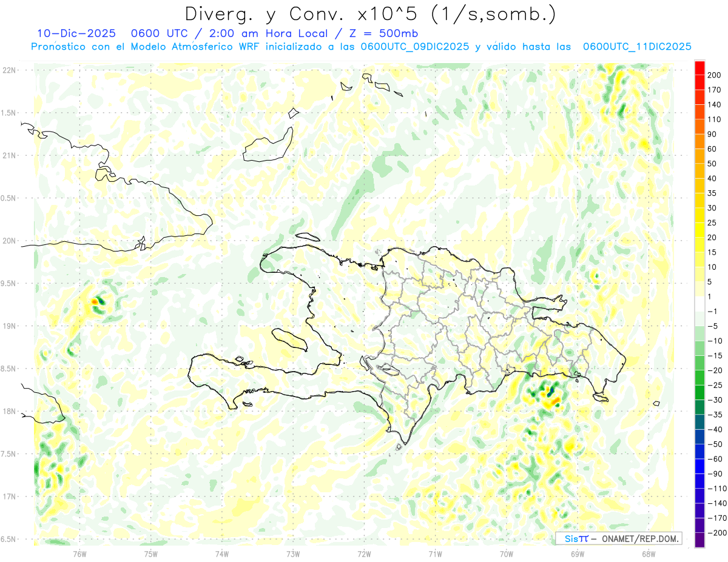The image size is (728, 562).
Task: Click the 18N latitude label
Action: [x=8, y=412]
